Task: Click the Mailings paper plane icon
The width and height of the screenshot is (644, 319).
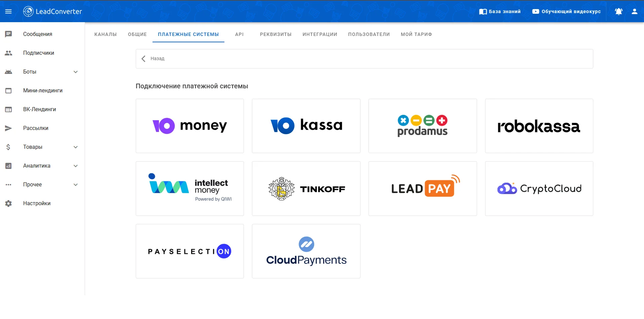Action: coord(8,128)
